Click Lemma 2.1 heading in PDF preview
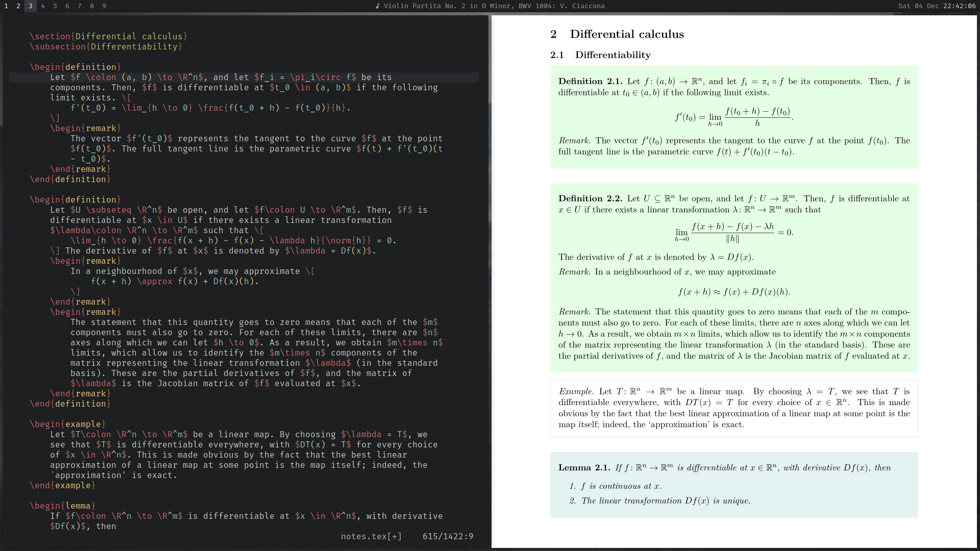980x551 pixels. (584, 468)
